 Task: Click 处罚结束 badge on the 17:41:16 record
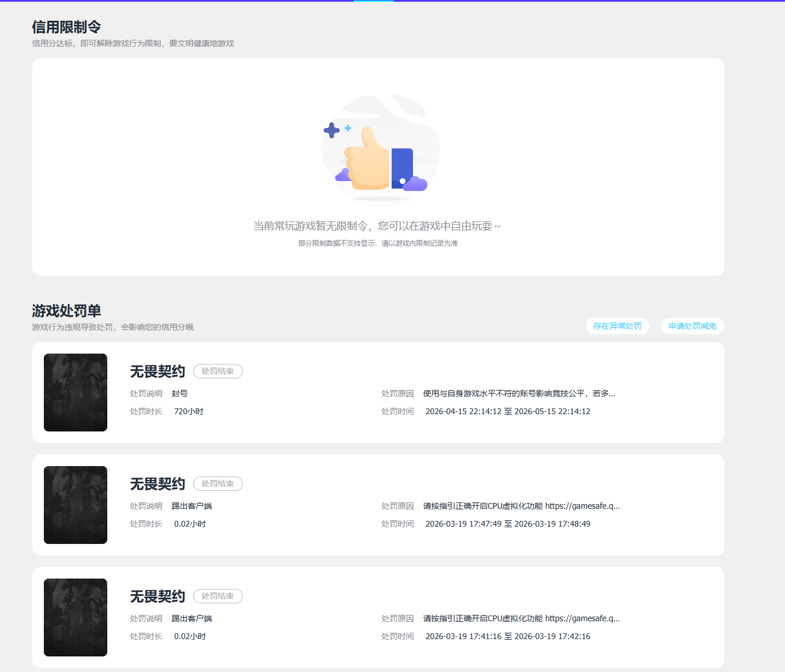(x=217, y=596)
